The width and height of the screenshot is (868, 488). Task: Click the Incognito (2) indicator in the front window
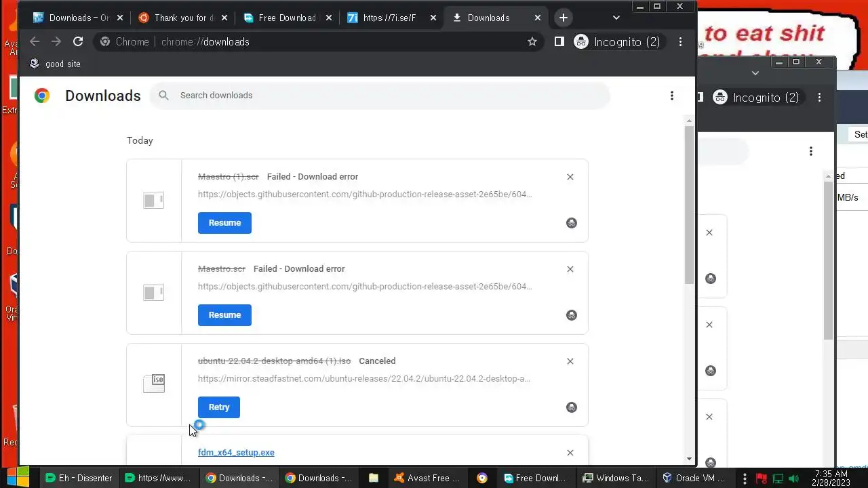coord(618,41)
